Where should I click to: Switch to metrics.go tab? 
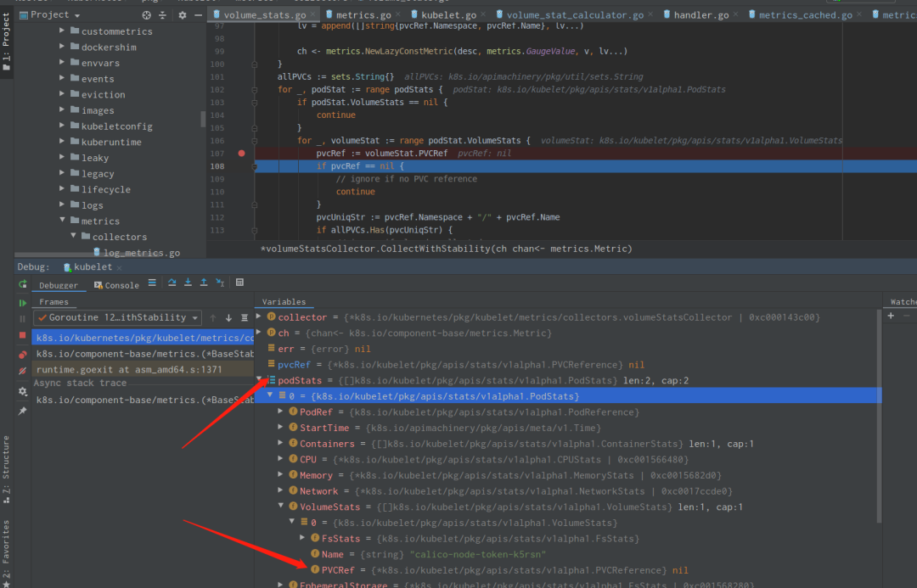363,15
